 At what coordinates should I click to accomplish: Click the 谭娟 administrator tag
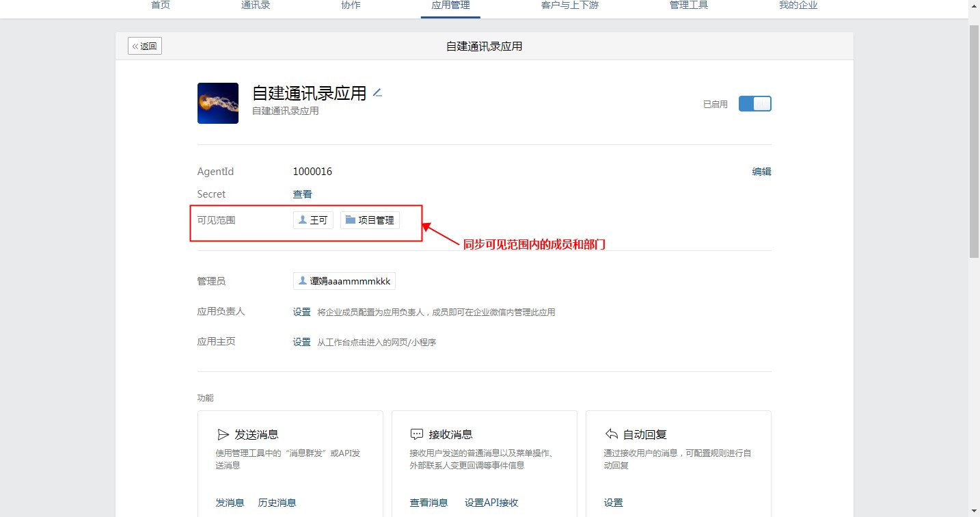coord(344,281)
